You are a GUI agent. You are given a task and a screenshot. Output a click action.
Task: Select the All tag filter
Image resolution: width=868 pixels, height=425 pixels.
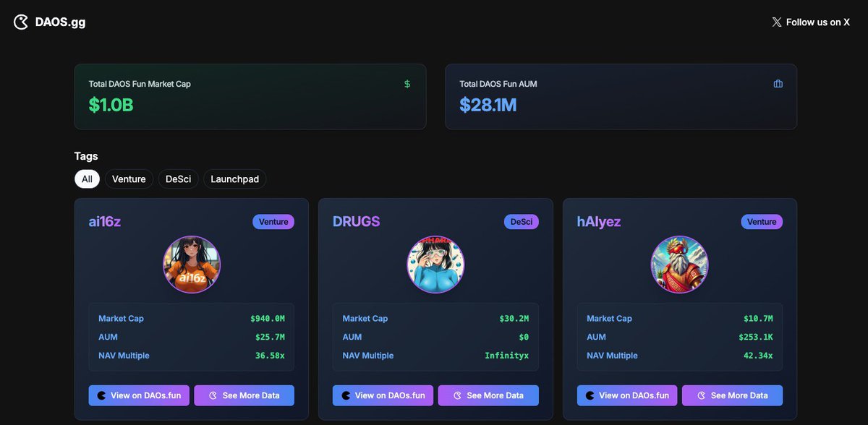[87, 179]
